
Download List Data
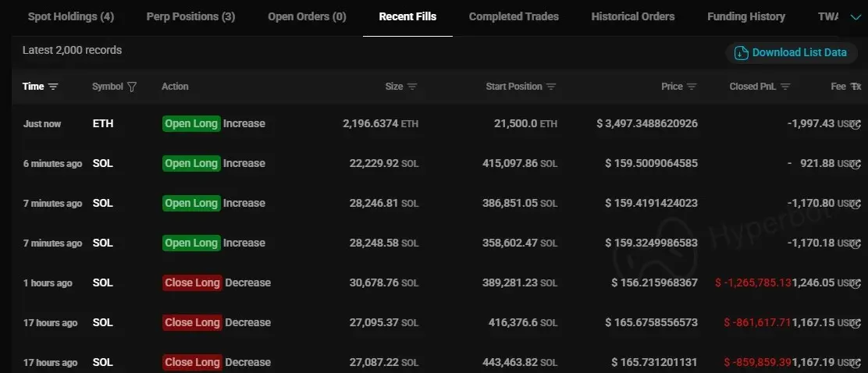[791, 52]
